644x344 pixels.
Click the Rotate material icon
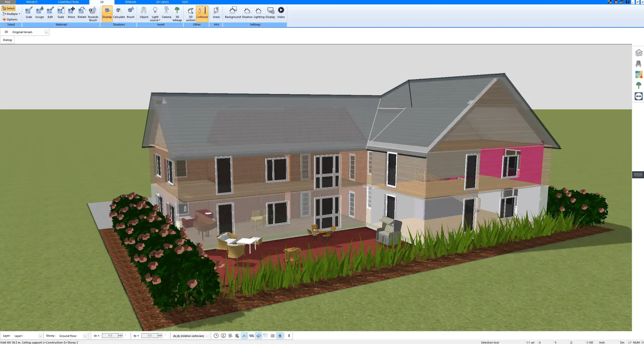click(x=82, y=13)
